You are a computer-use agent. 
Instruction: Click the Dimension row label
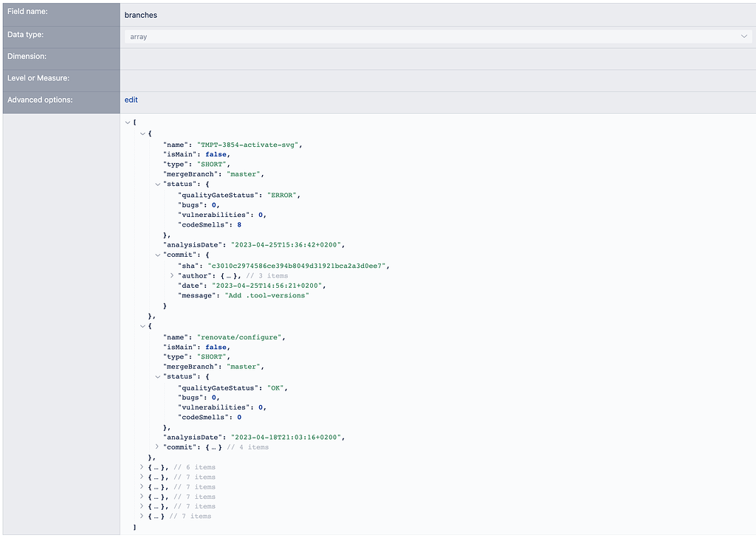(x=27, y=56)
